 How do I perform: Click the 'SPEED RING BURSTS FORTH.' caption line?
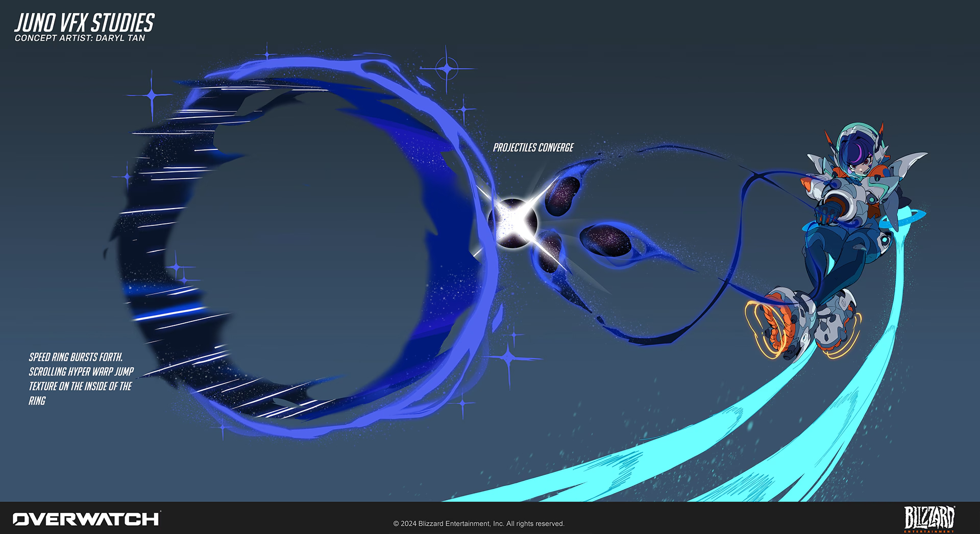pyautogui.click(x=76, y=357)
